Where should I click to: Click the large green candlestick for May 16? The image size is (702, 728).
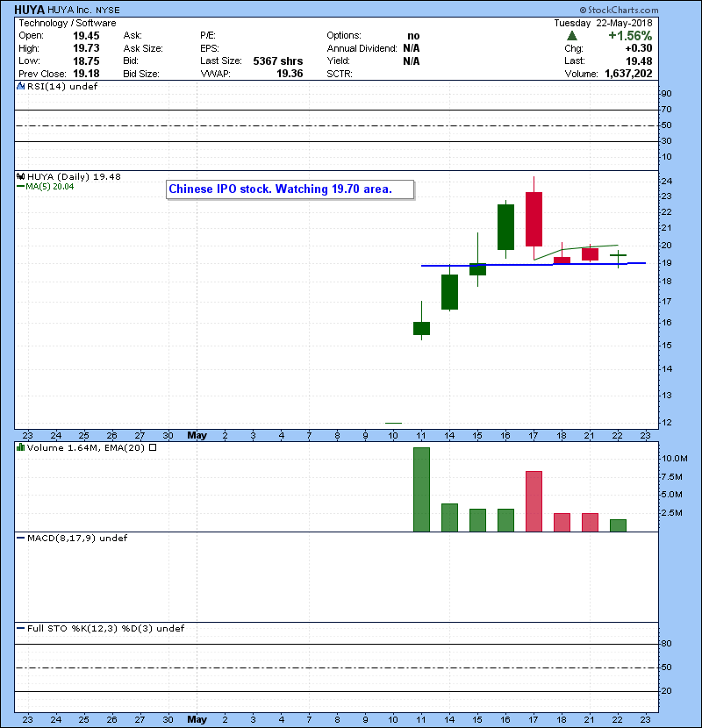505,227
